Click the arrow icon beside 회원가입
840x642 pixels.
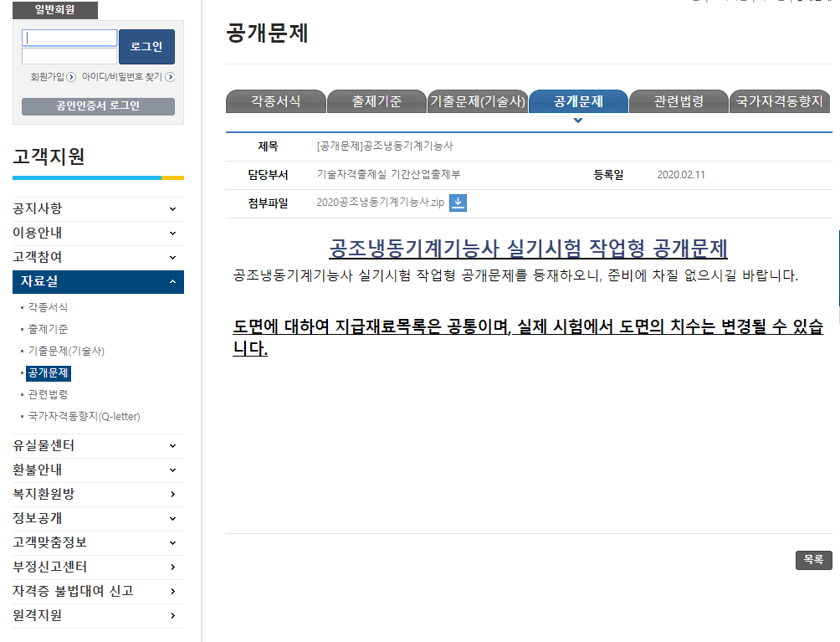coord(71,77)
